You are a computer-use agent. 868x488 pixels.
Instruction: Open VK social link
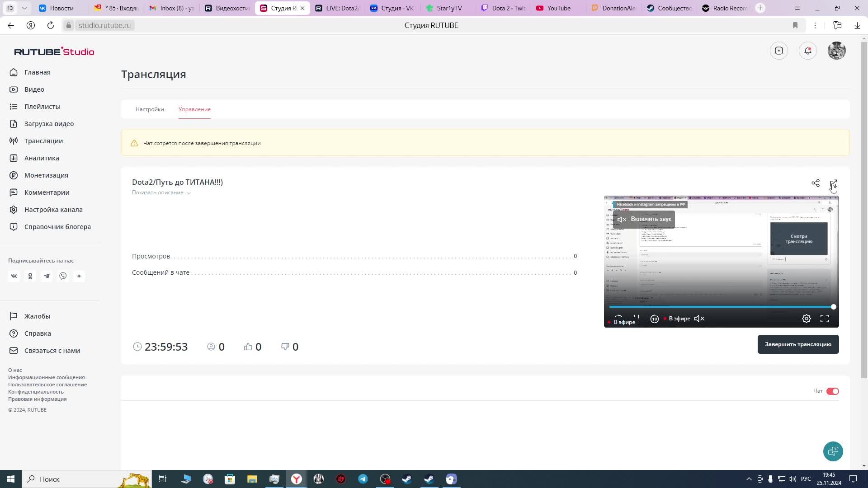click(14, 276)
